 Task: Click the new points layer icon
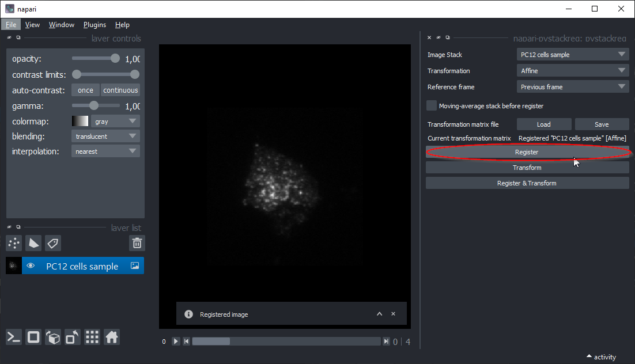click(x=14, y=243)
